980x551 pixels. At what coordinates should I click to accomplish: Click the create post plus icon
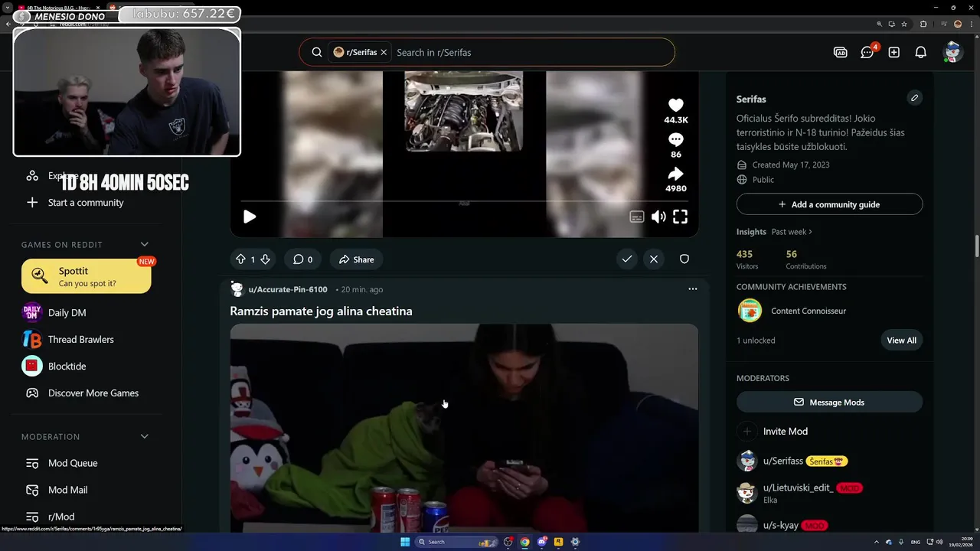tap(894, 52)
